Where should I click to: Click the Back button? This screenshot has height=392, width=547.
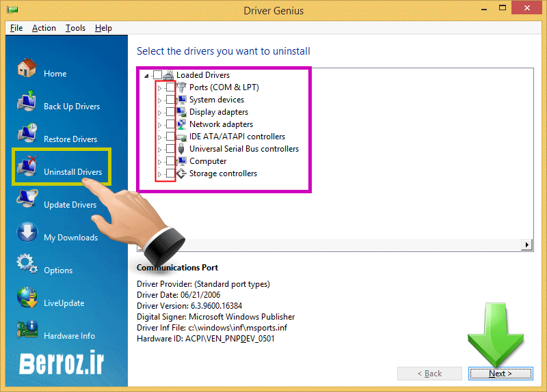click(429, 374)
